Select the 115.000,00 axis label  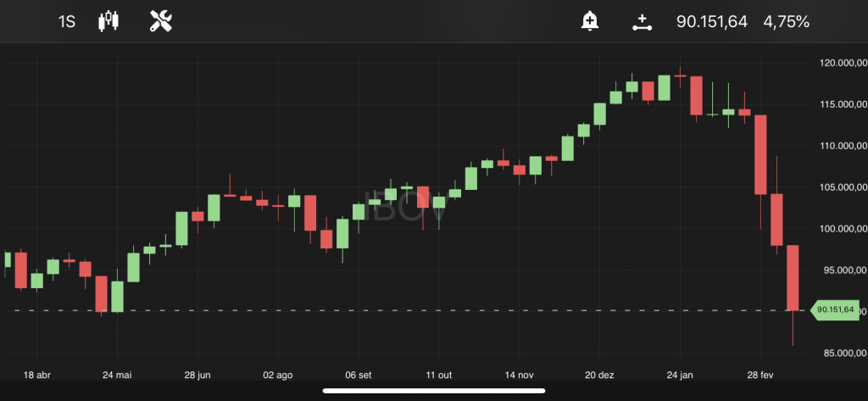[843, 104]
